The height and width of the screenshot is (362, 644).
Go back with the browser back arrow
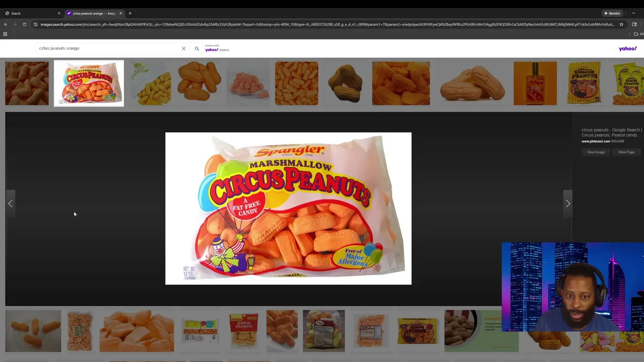pyautogui.click(x=6, y=24)
